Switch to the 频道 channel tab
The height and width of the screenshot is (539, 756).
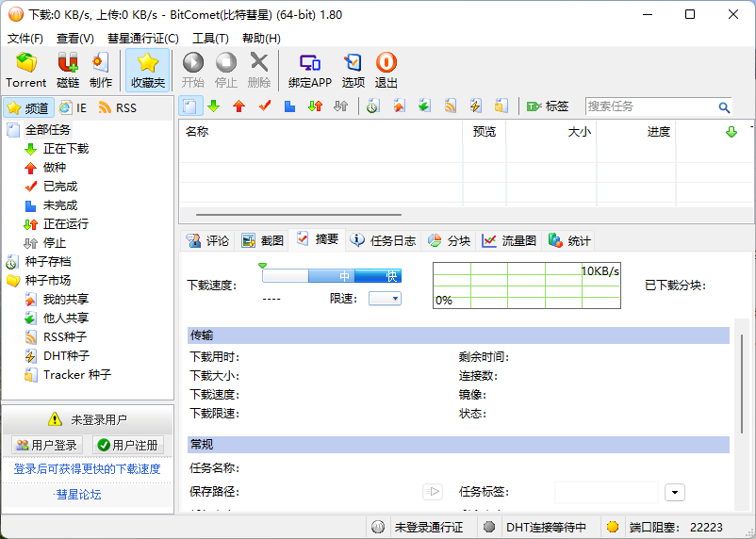click(x=28, y=108)
